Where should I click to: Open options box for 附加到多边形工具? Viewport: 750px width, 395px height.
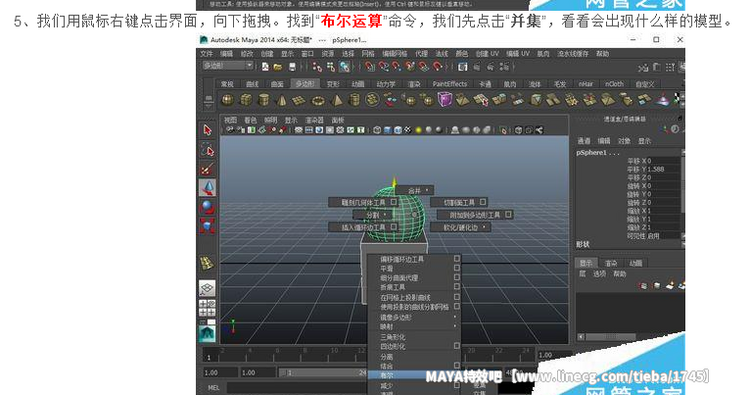pos(508,215)
